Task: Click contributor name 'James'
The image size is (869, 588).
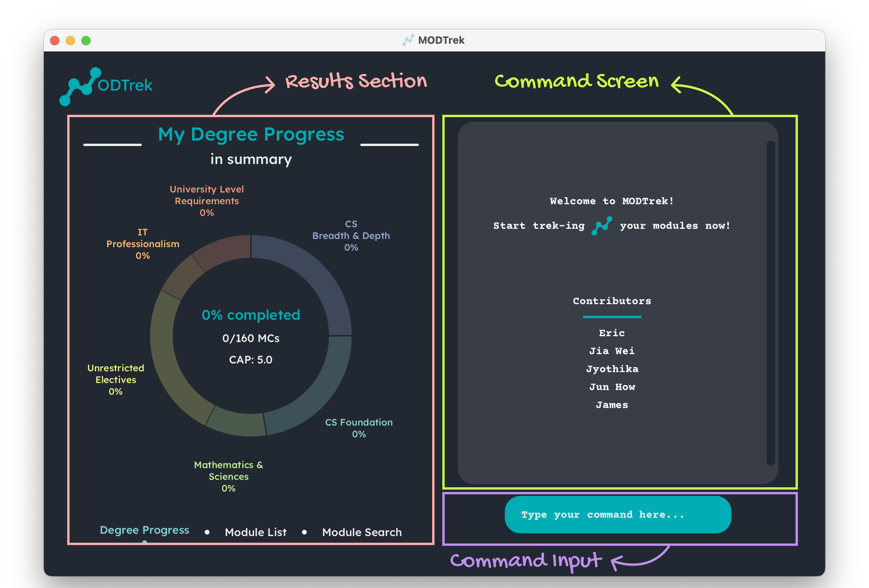Action: pyautogui.click(x=612, y=405)
